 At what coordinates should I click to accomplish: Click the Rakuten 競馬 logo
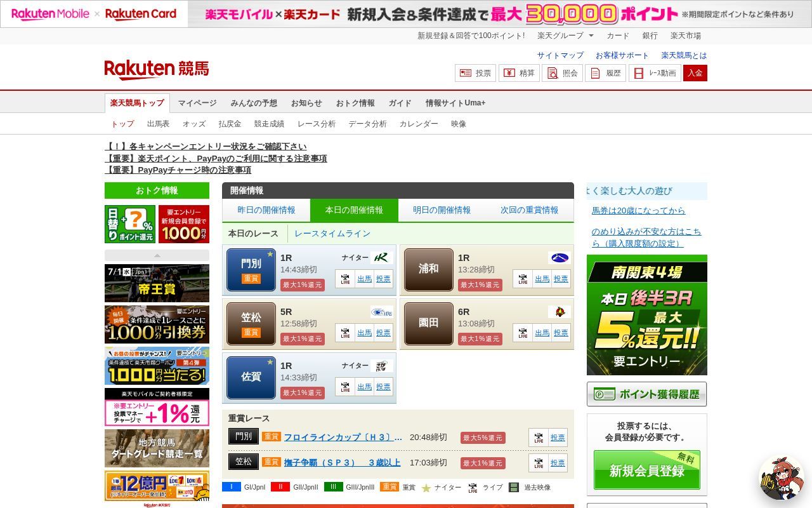[x=156, y=69]
